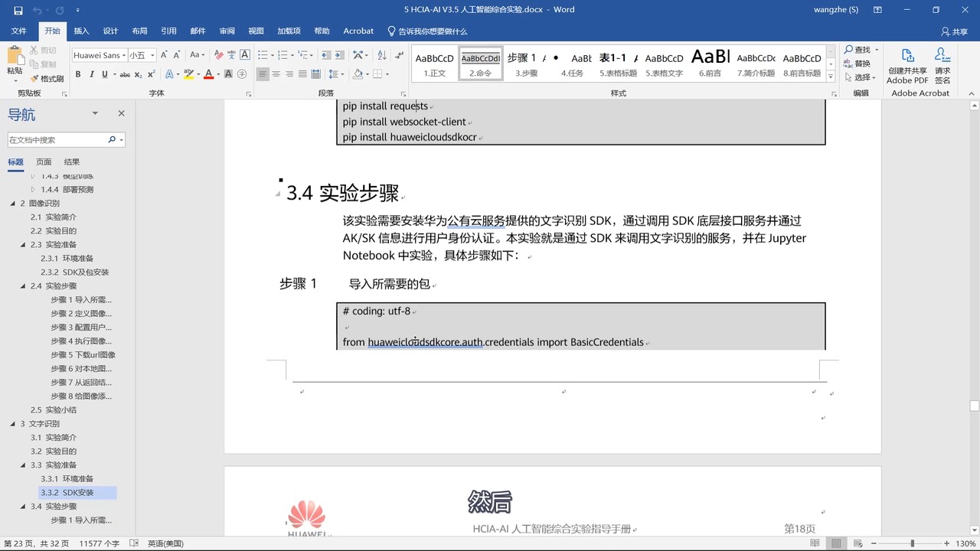Click the phonetic guide (文) icon

point(232,55)
